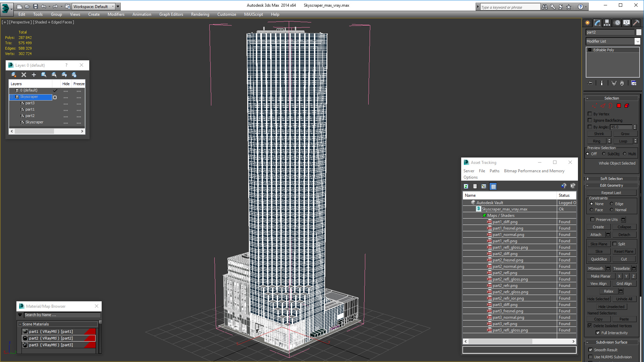Click Hide/Unhide All Layers icon in Layer dialog

pos(64,75)
